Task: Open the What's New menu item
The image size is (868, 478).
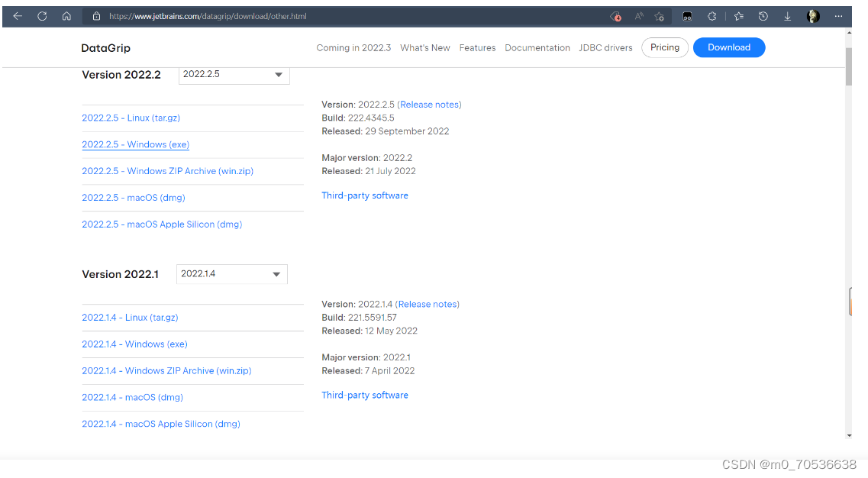Action: click(425, 47)
